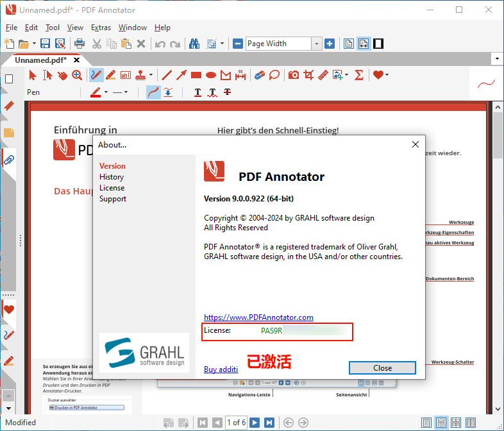Screen dimensions: 504x431
Task: Open the pen color dropdown
Action: click(x=106, y=92)
